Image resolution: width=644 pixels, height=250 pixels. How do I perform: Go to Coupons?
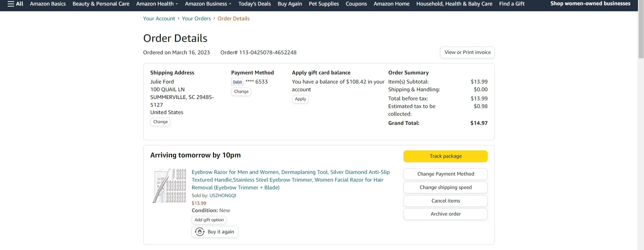356,4
